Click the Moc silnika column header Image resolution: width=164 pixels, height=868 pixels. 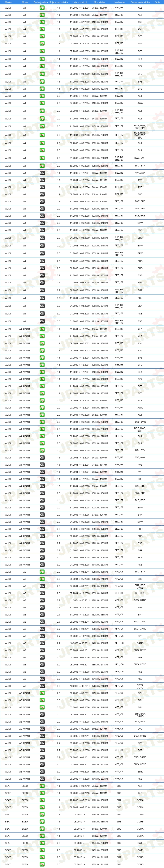99,2
